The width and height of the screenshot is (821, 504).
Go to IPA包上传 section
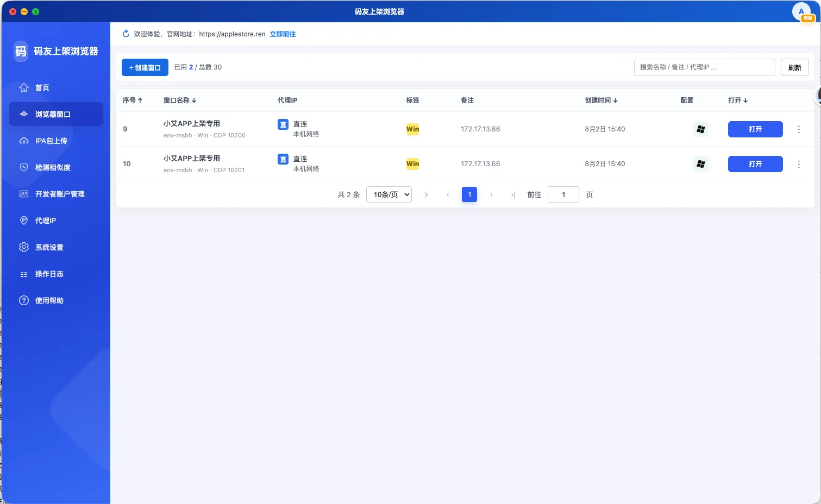coord(56,141)
